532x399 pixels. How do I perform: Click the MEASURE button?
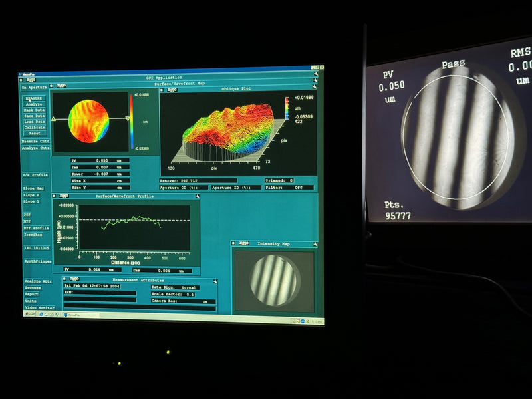[34, 98]
